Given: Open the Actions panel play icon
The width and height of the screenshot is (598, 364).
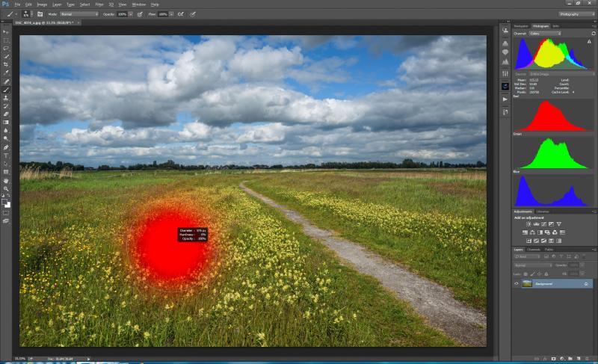Looking at the screenshot, I should (505, 99).
